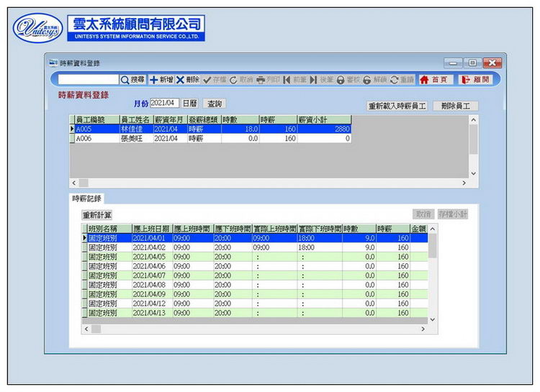The image size is (540, 392).
Task: Go to previous record with 前筆
Action: 295,80
